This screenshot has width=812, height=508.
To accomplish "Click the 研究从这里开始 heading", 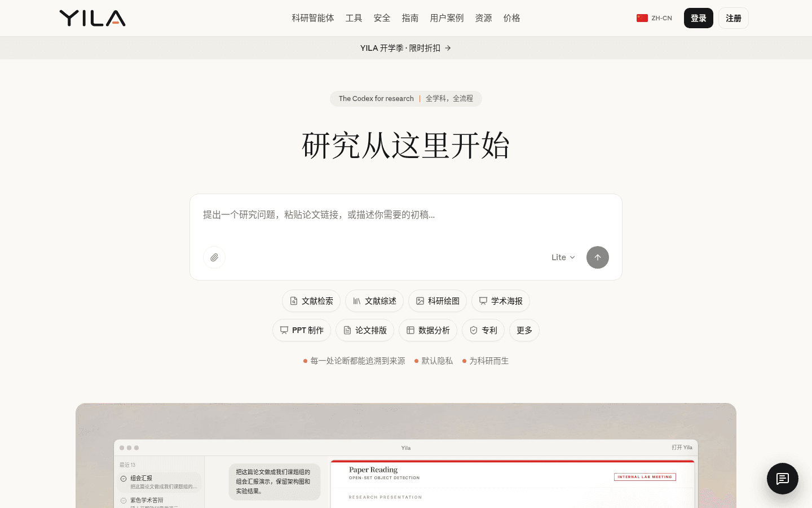I will pos(406,145).
